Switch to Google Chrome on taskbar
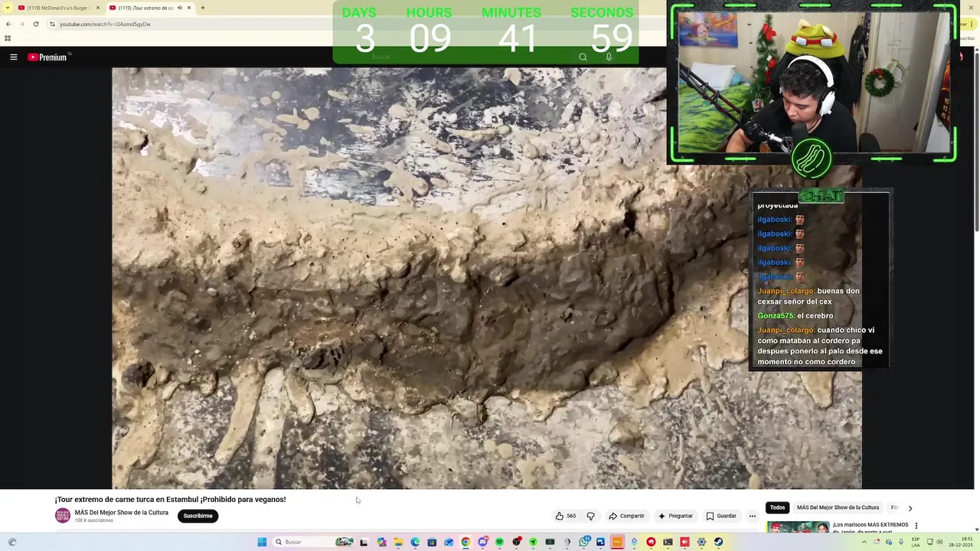This screenshot has height=551, width=980. point(465,542)
